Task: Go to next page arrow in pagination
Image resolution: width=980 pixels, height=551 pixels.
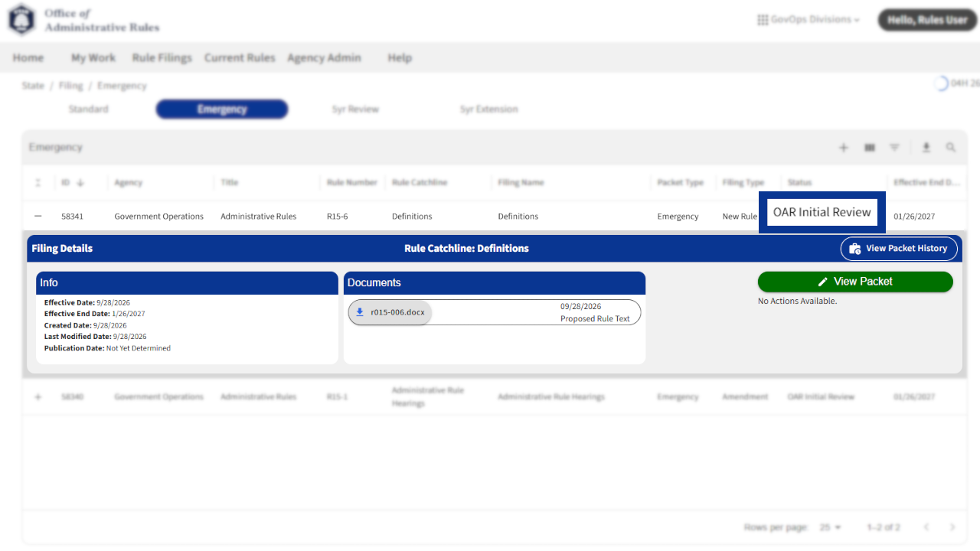Action: point(952,527)
